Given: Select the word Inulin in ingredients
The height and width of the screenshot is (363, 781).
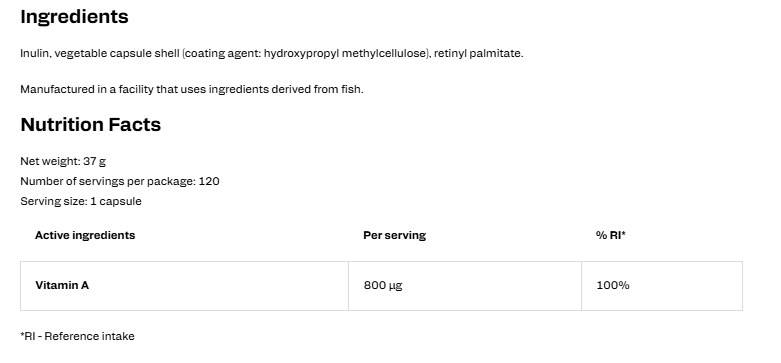Looking at the screenshot, I should [x=34, y=53].
